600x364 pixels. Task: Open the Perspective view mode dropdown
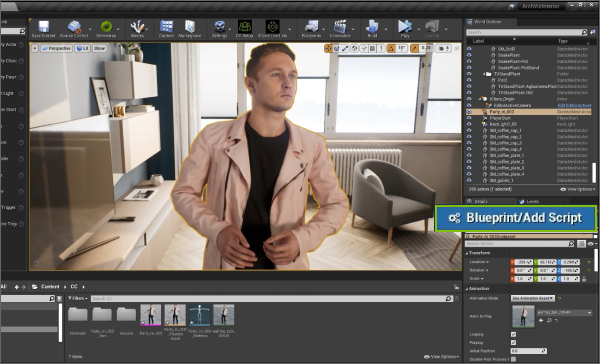pos(57,49)
